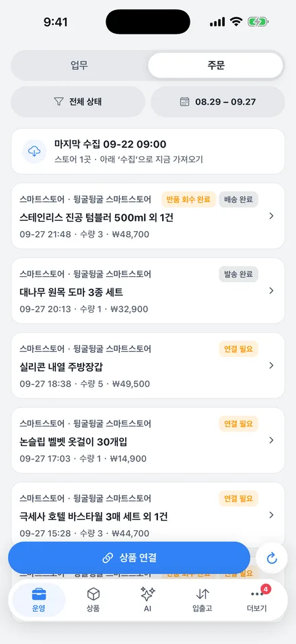Tap the 상품 연결 blue button
The image size is (296, 644).
129,558
